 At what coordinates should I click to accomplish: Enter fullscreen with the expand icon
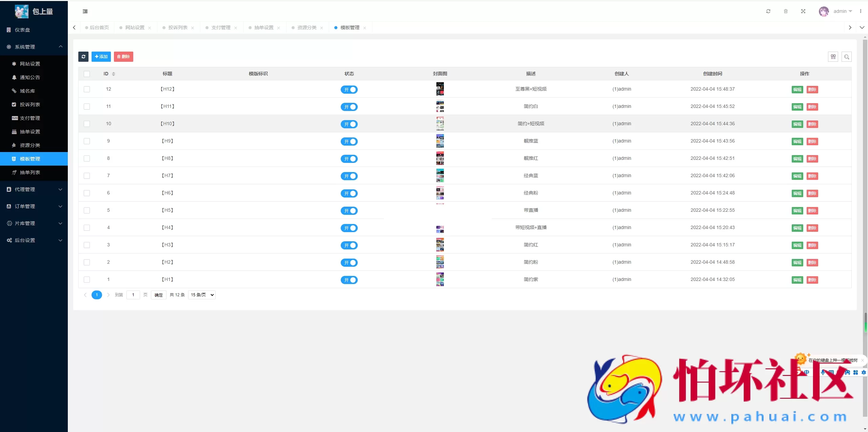[x=803, y=11]
